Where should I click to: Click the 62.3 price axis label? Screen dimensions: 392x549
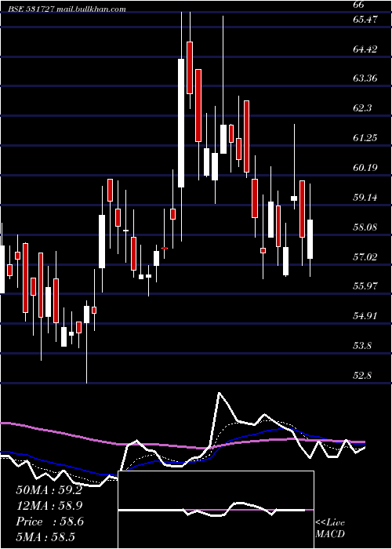362,108
